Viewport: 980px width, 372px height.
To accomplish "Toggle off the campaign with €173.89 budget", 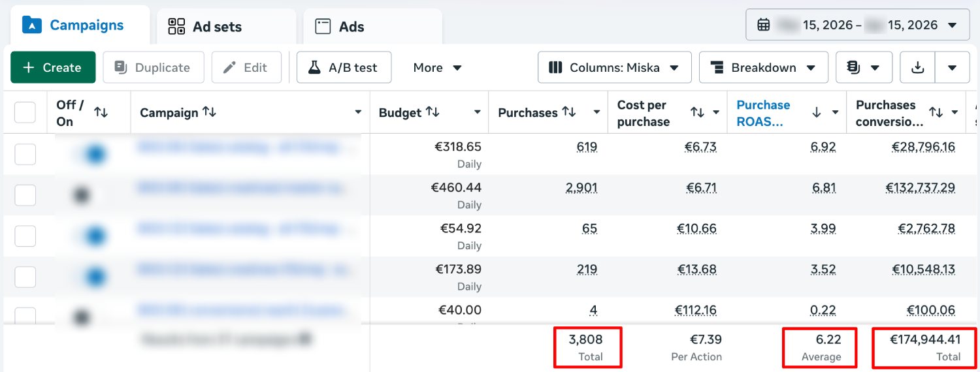I will click(90, 277).
